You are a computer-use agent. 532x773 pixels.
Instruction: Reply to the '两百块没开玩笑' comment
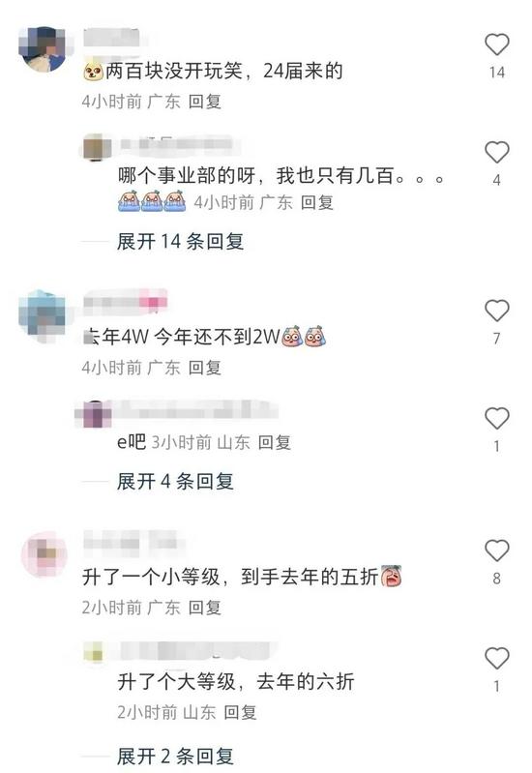pos(205,102)
